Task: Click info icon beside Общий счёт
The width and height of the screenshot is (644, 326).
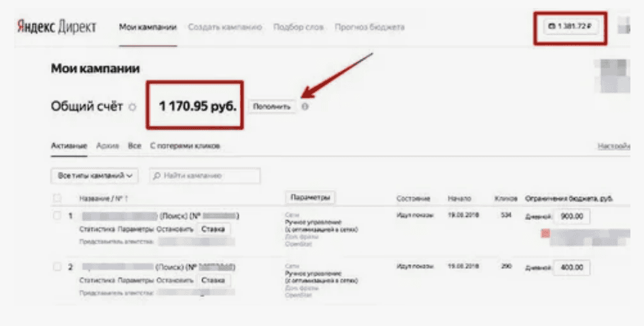Action: coord(132,107)
